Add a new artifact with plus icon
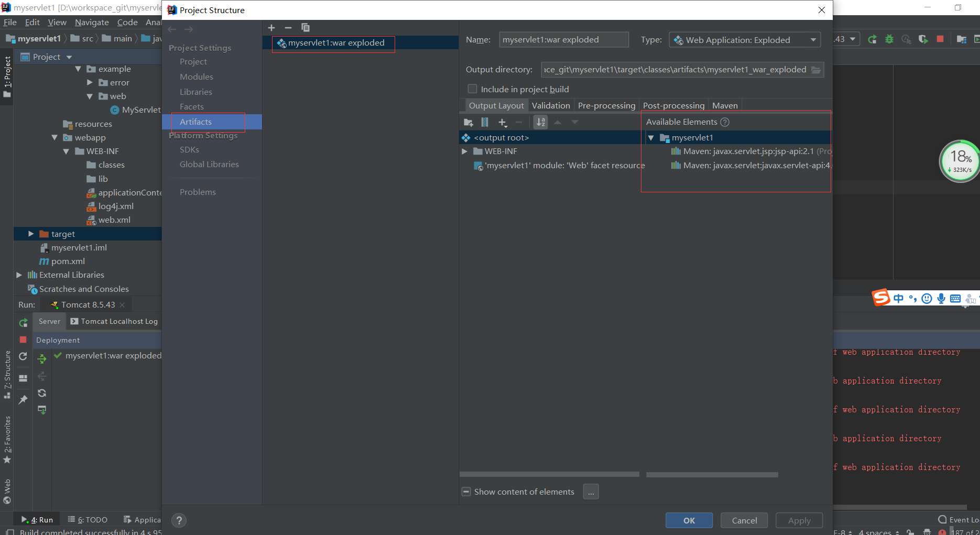980x535 pixels. coord(271,28)
